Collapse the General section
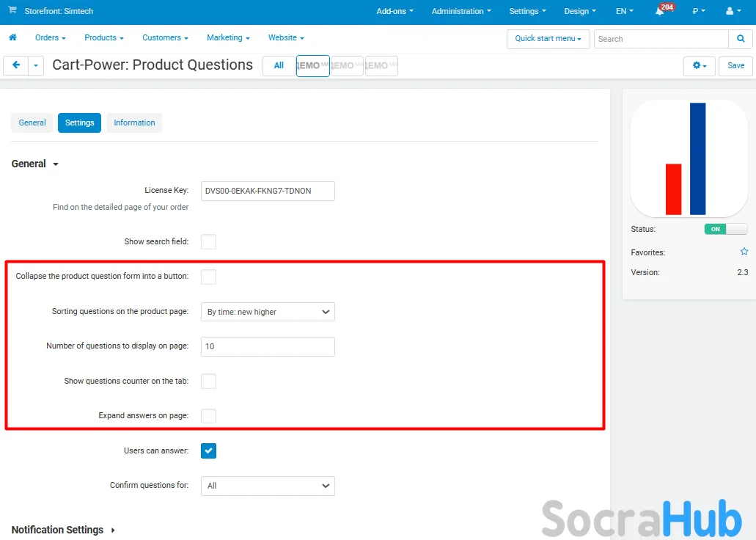 pos(34,164)
